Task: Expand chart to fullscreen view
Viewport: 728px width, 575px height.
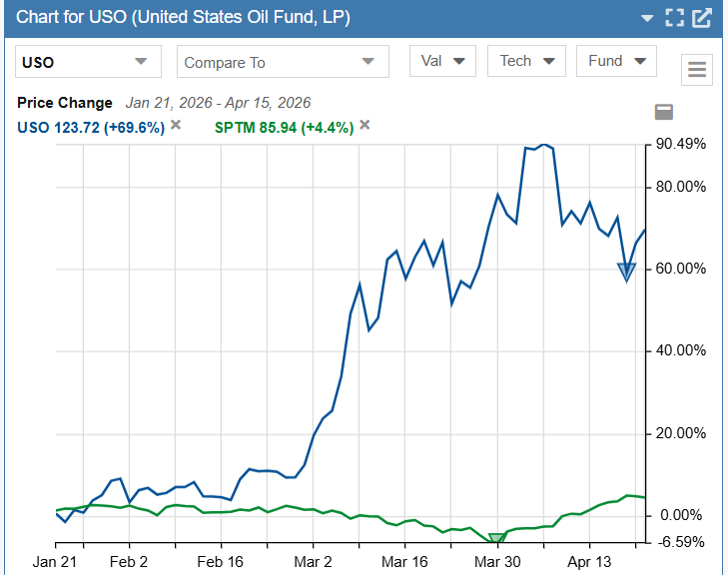Action: tap(674, 18)
